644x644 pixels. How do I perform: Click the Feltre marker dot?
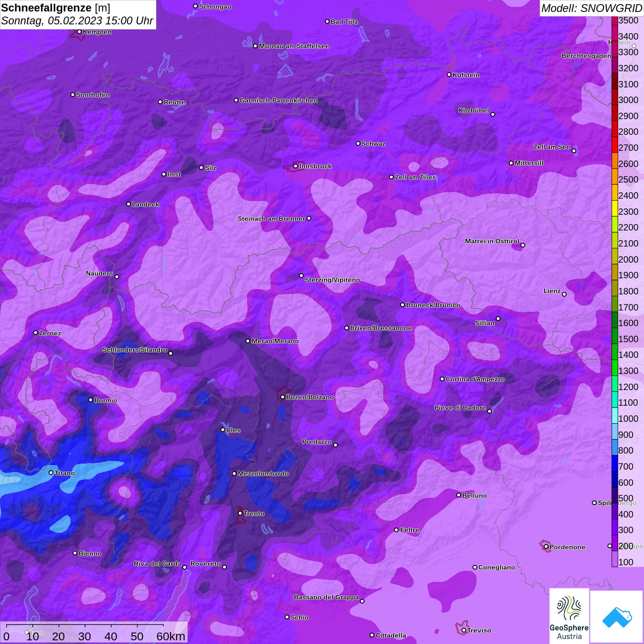tap(397, 530)
